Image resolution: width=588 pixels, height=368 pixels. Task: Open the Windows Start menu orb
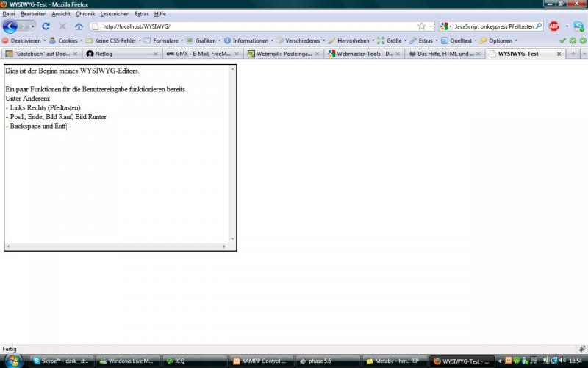[x=12, y=361]
